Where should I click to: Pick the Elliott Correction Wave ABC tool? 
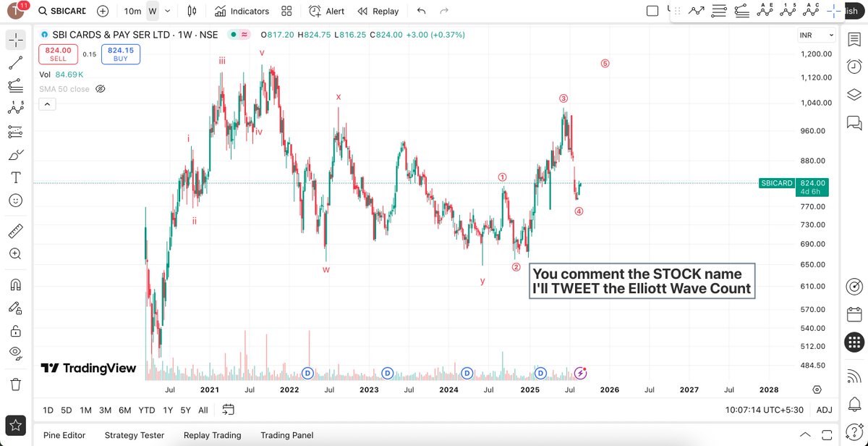(810, 10)
